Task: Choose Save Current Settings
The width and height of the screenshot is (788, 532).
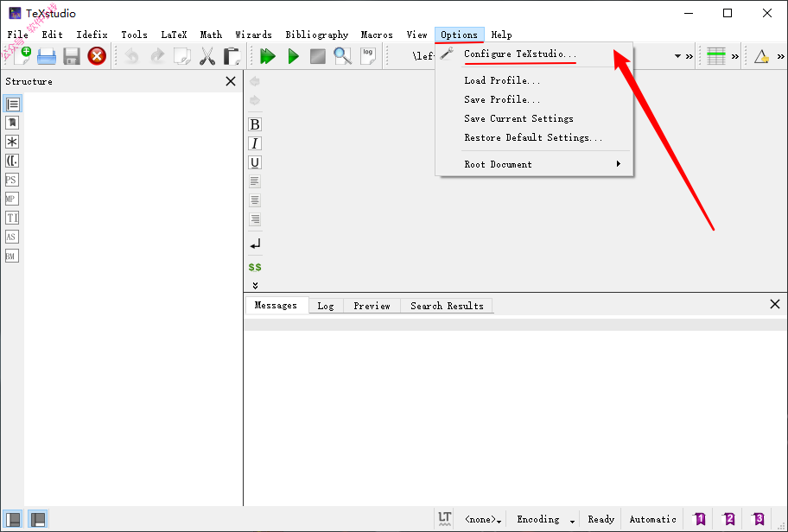Action: point(534,118)
